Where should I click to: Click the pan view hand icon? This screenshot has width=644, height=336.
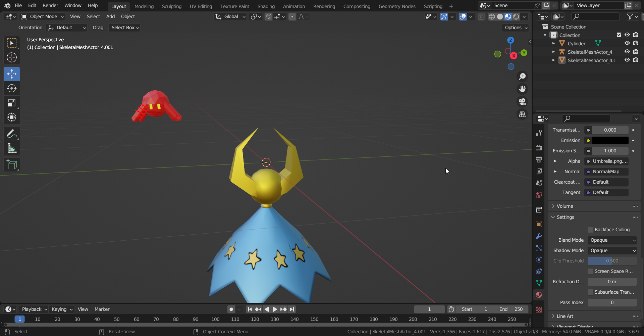[x=522, y=89]
